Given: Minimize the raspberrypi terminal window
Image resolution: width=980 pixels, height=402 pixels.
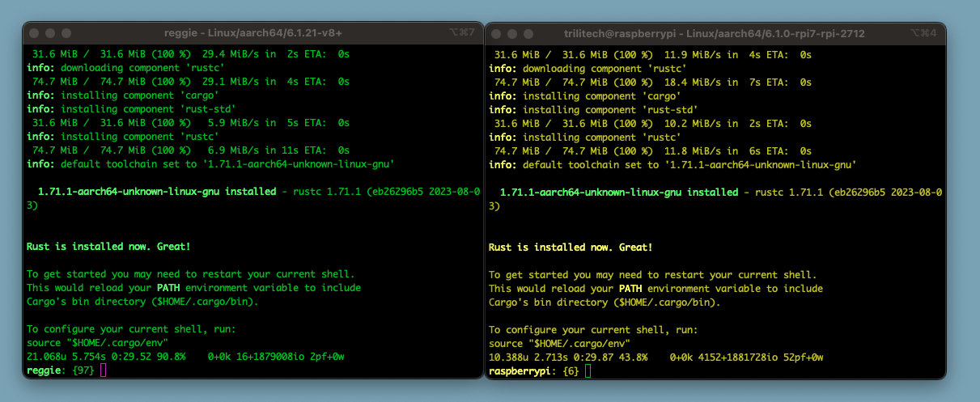Looking at the screenshot, I should 513,33.
